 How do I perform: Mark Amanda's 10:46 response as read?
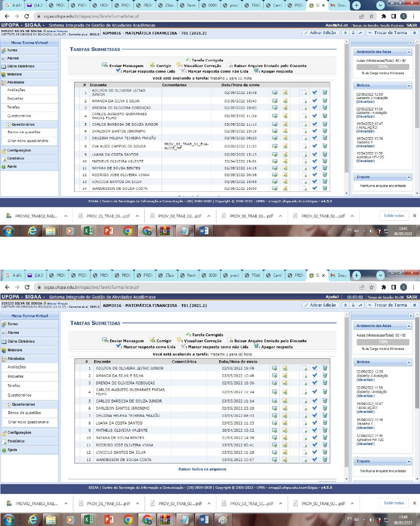pos(315,376)
